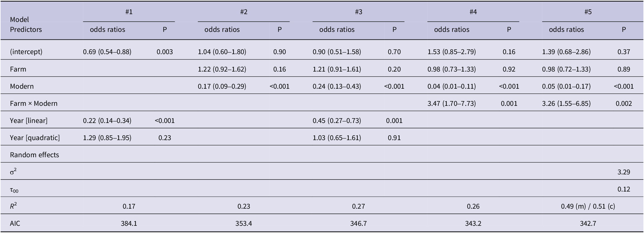Select the Year [linear] row label

click(x=29, y=121)
